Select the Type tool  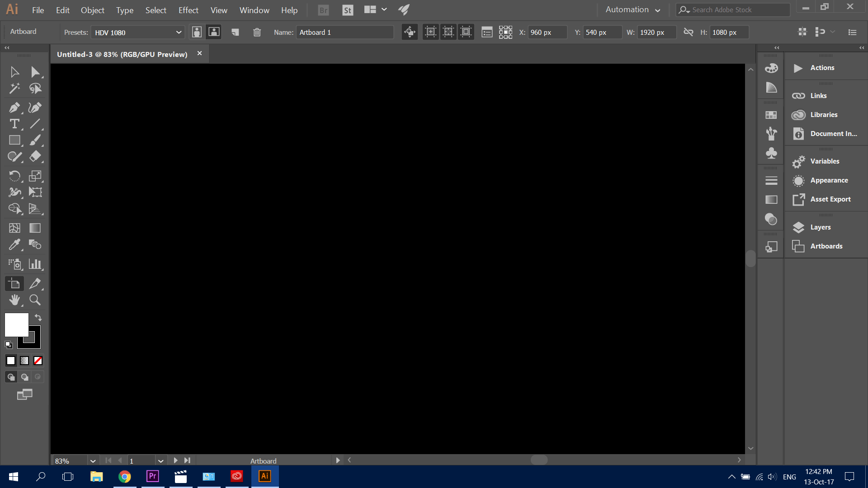coord(14,124)
